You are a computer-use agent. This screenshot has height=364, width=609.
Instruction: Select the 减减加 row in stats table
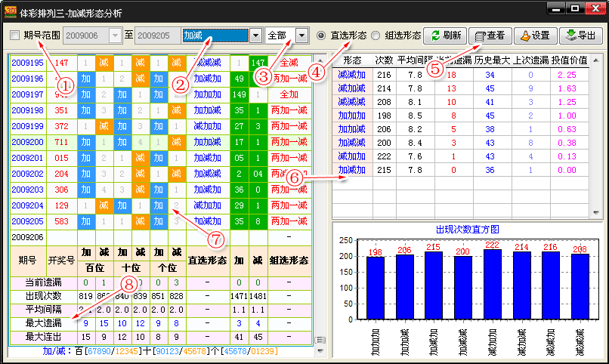(x=352, y=75)
